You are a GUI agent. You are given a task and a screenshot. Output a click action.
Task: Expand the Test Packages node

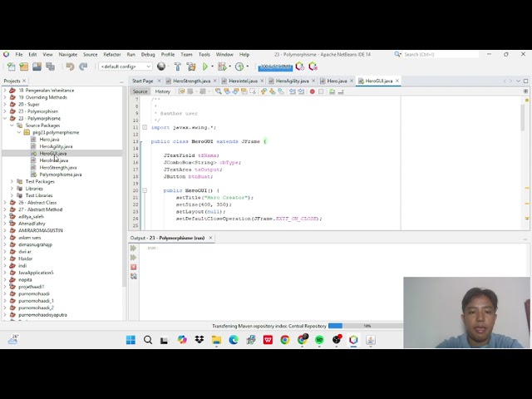coord(12,181)
